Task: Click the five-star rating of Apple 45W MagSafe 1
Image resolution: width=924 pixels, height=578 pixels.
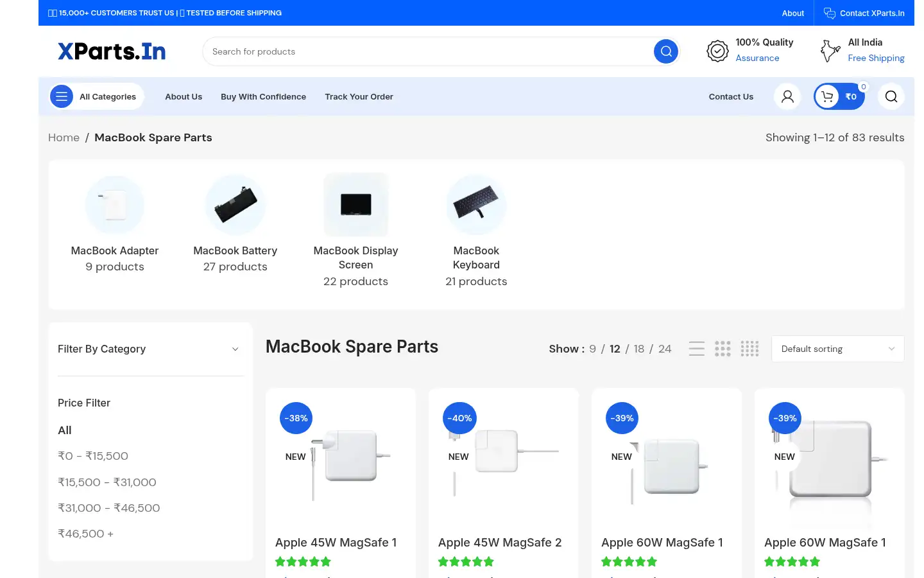Action: tap(303, 562)
